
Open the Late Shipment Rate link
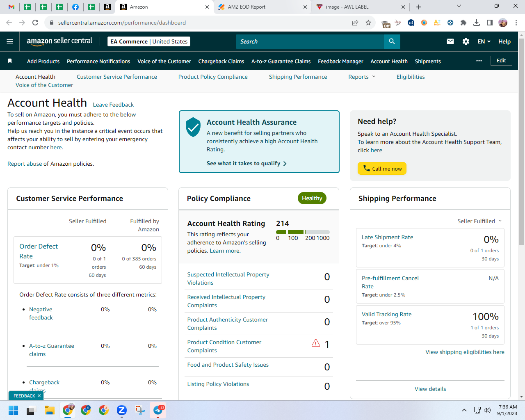point(387,237)
